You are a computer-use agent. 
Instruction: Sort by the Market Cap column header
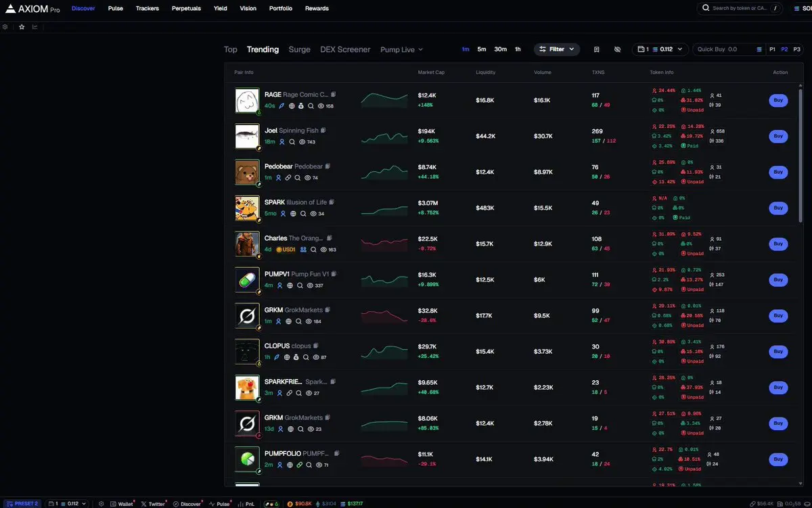click(431, 72)
